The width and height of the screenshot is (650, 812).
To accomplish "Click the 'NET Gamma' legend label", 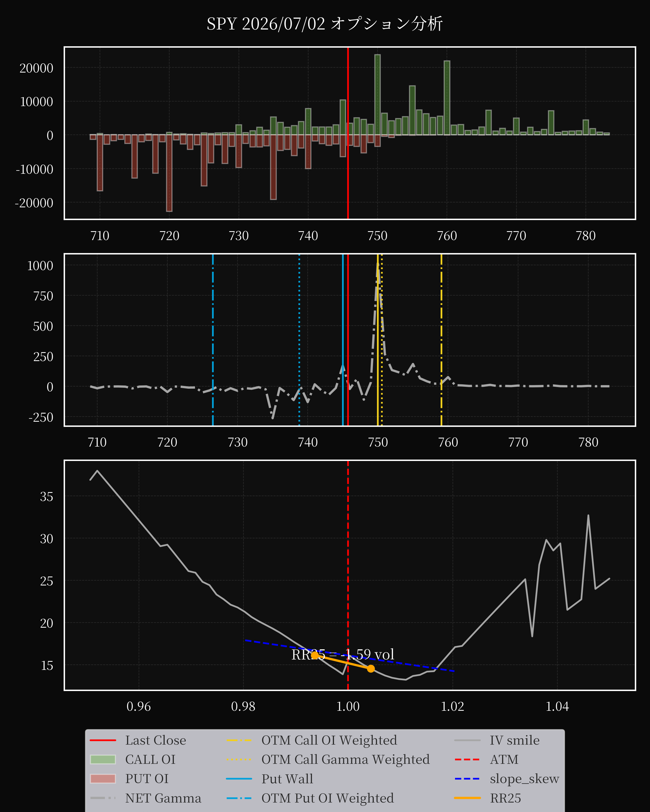I will (163, 798).
